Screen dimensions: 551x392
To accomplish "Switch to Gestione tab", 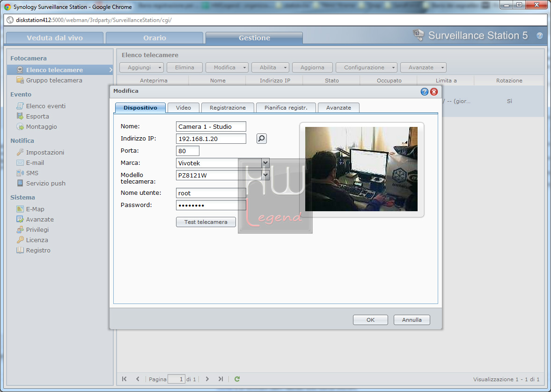I will click(x=254, y=38).
